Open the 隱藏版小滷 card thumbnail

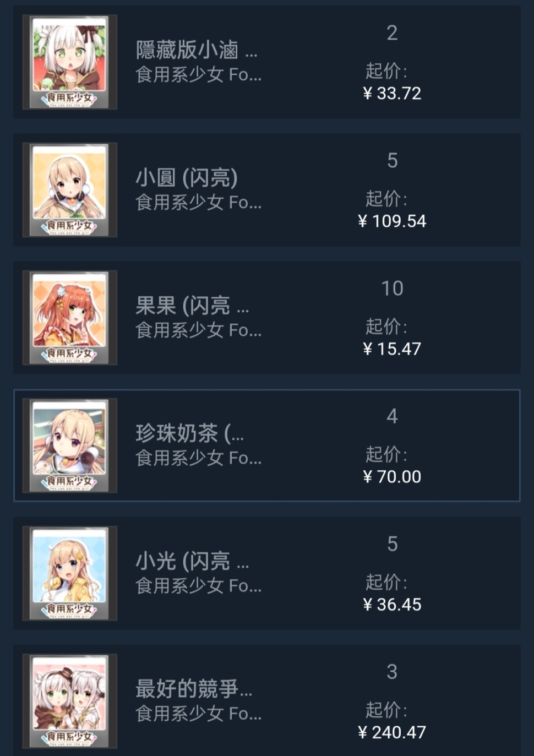pyautogui.click(x=69, y=62)
